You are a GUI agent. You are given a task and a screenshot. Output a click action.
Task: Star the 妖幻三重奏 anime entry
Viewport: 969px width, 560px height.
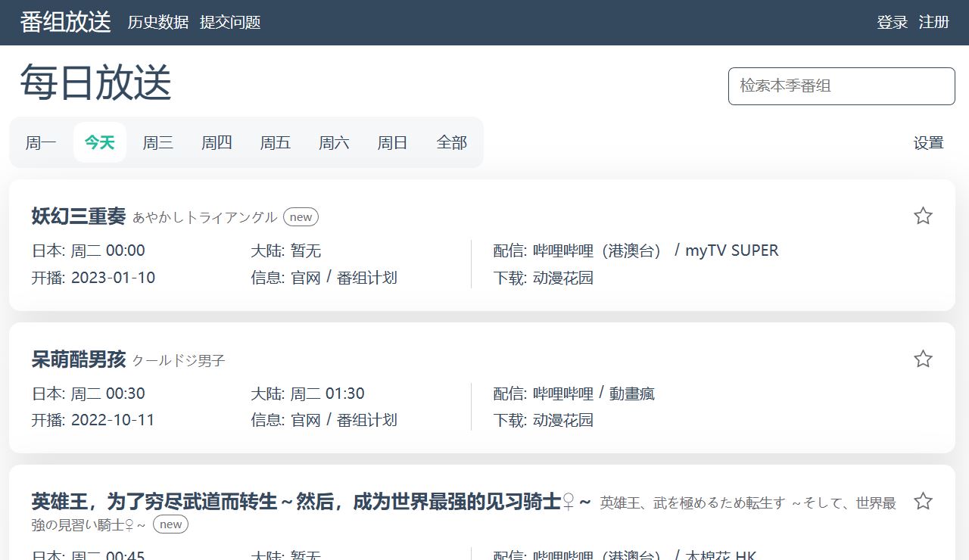tap(923, 216)
